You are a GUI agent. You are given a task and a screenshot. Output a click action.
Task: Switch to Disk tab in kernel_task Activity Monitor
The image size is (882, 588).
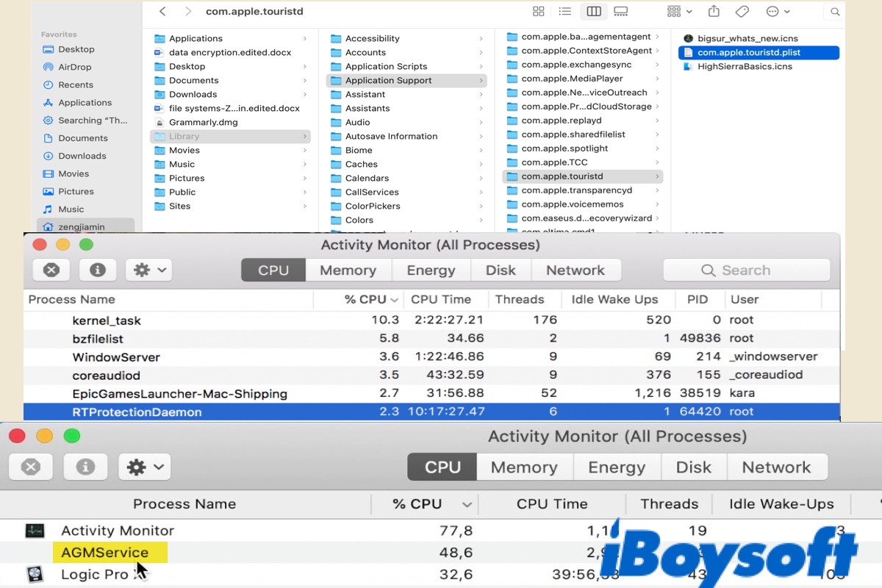coord(501,270)
